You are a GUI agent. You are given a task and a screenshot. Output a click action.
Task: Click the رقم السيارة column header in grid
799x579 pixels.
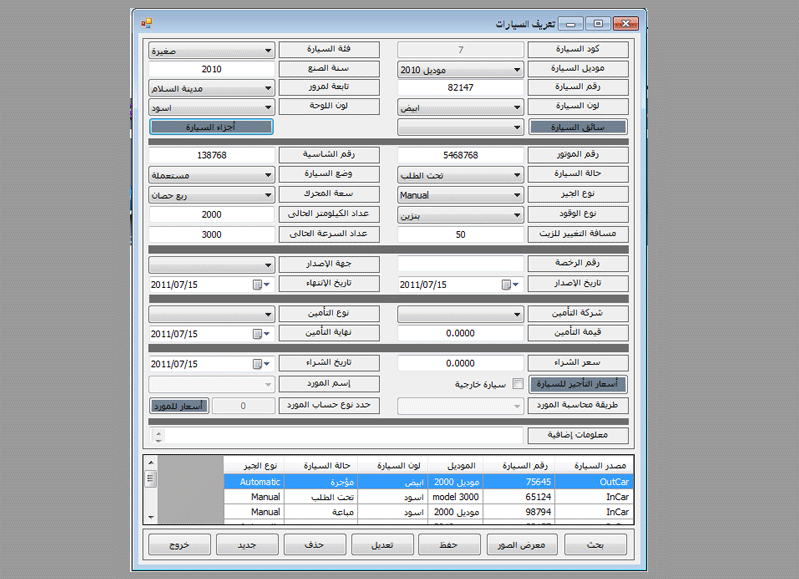click(x=519, y=466)
